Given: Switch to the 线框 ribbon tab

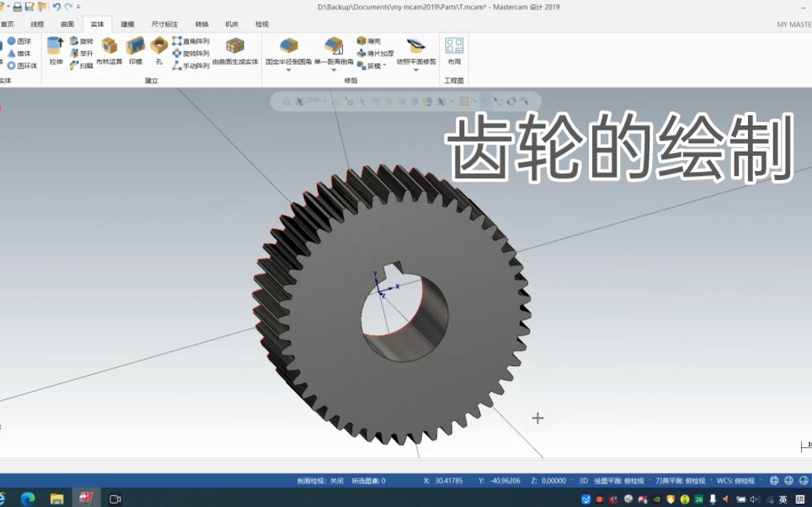Looking at the screenshot, I should click(x=37, y=24).
